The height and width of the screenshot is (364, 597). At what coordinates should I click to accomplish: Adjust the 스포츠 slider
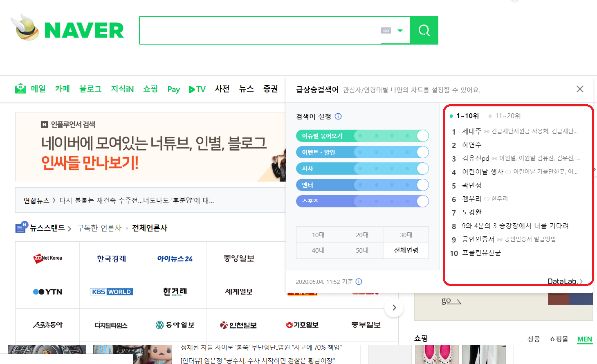(x=362, y=201)
